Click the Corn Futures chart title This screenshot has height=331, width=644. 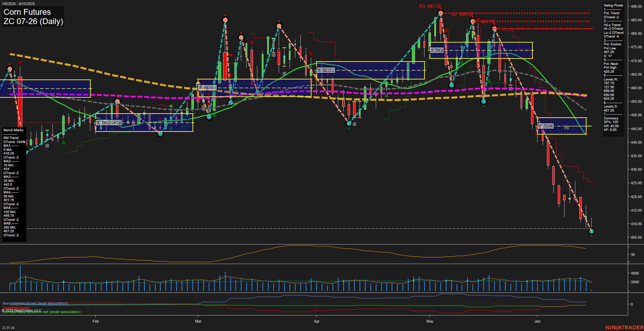click(27, 12)
